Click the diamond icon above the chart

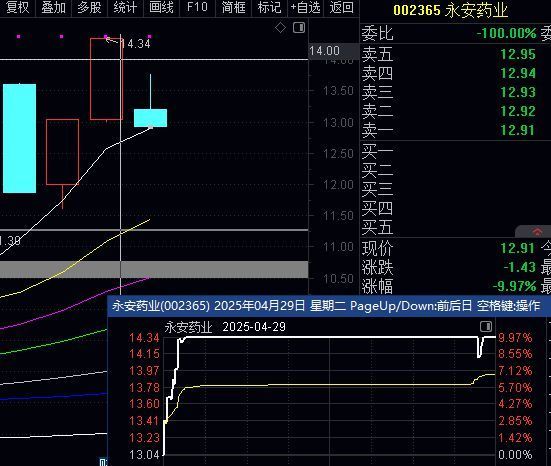tap(280, 27)
